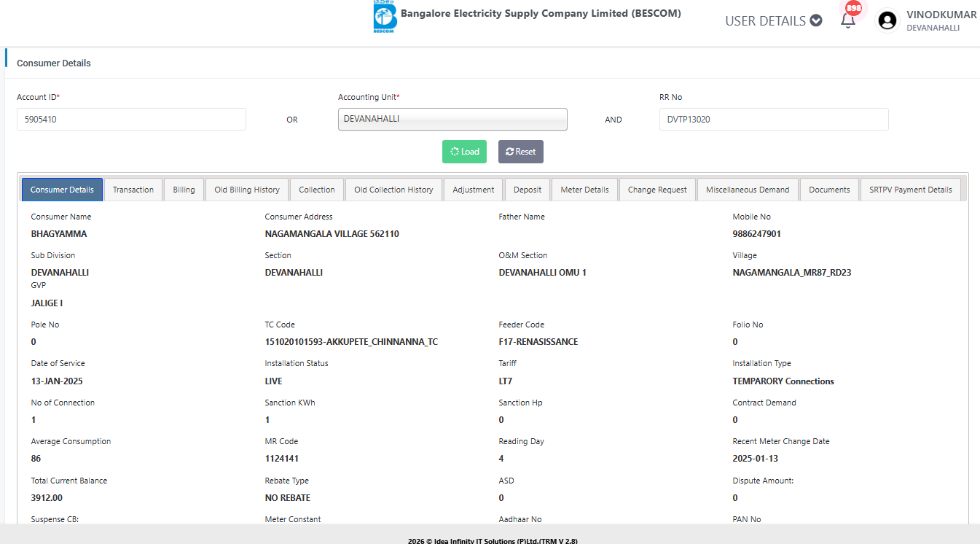Image resolution: width=980 pixels, height=544 pixels.
Task: Open the Miscellaneous Demand tab
Action: (x=748, y=190)
